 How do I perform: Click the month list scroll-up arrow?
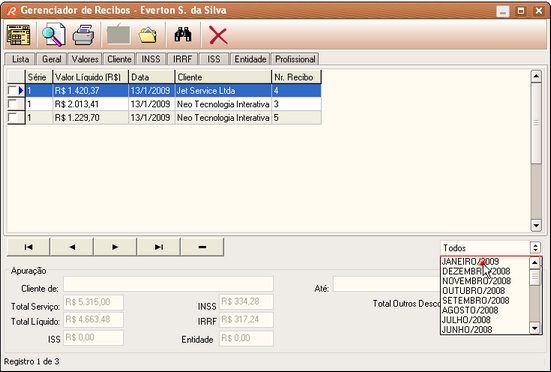[x=535, y=262]
